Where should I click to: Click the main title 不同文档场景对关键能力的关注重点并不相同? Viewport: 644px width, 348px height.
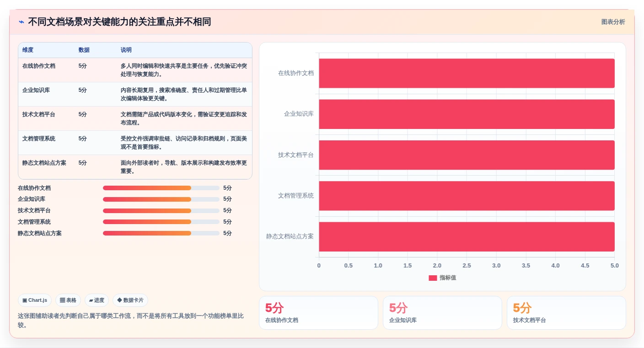(119, 22)
